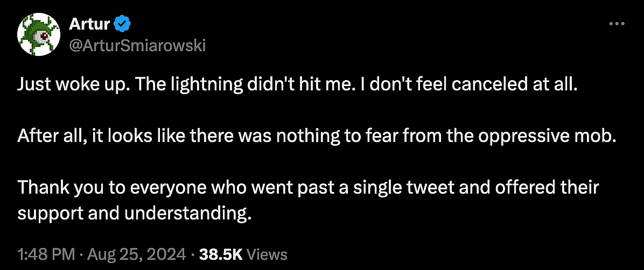Click the display name Artur
Screen dimensions: 644x270
click(89, 24)
